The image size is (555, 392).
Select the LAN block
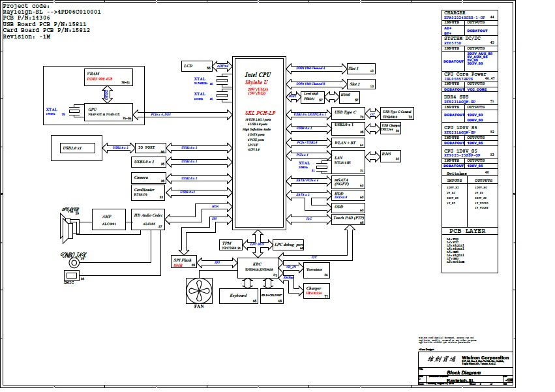(x=348, y=162)
